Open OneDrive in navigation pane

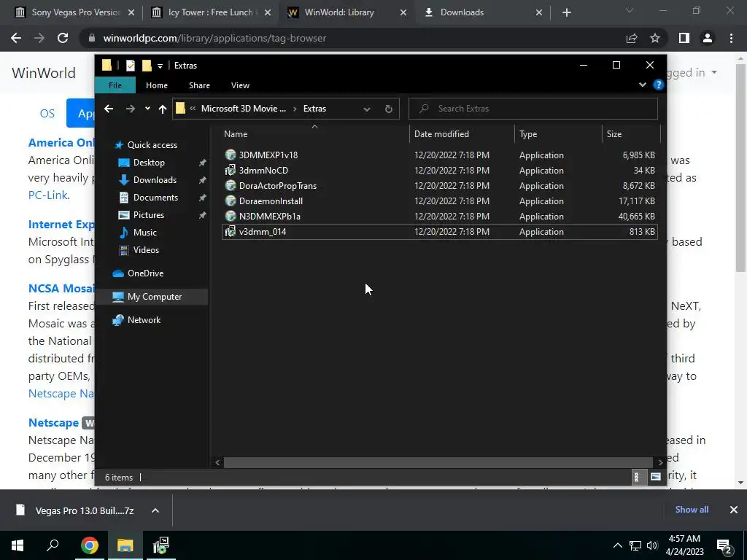point(145,273)
